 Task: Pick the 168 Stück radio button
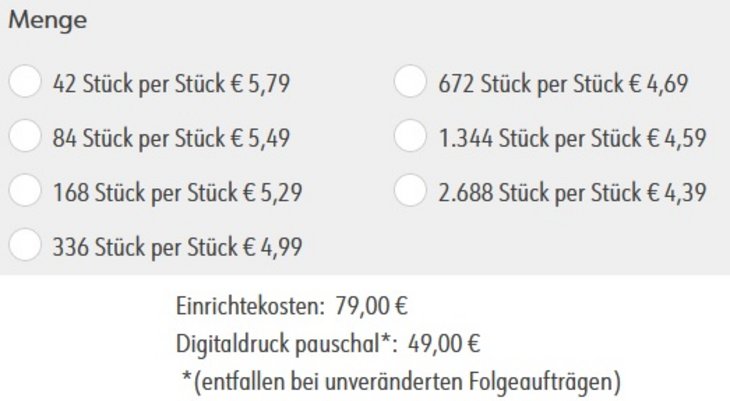point(25,190)
